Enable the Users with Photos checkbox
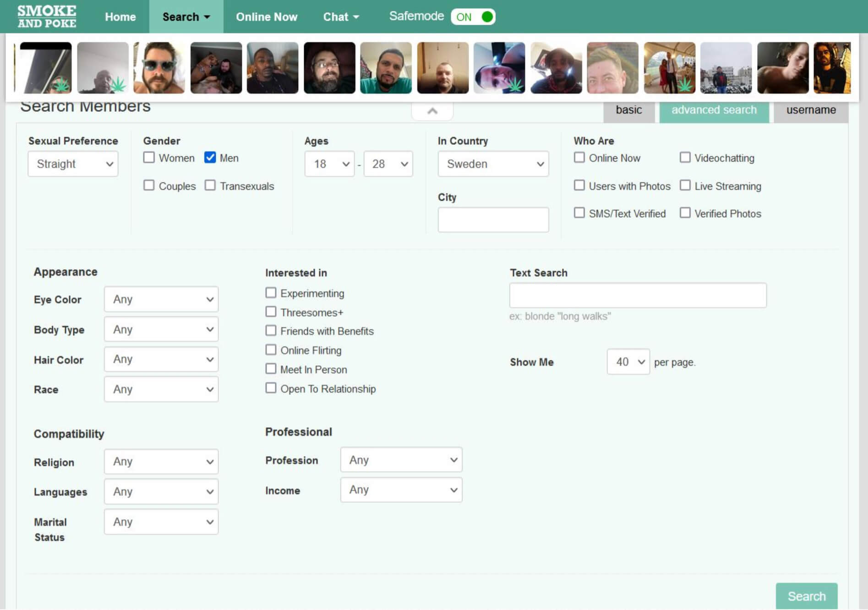The image size is (868, 610). click(x=579, y=186)
